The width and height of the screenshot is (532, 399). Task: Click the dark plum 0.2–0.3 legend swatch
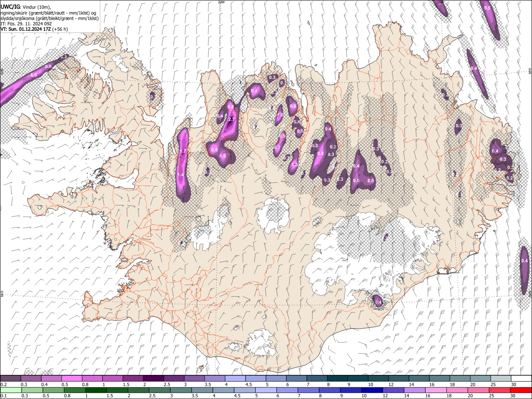pos(10,379)
